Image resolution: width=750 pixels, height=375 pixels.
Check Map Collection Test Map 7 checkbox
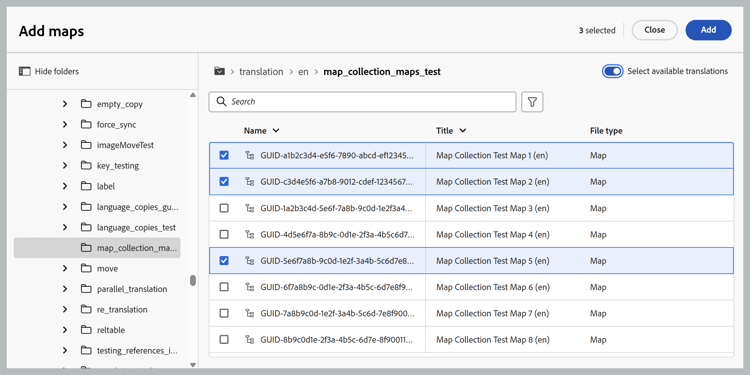(224, 313)
